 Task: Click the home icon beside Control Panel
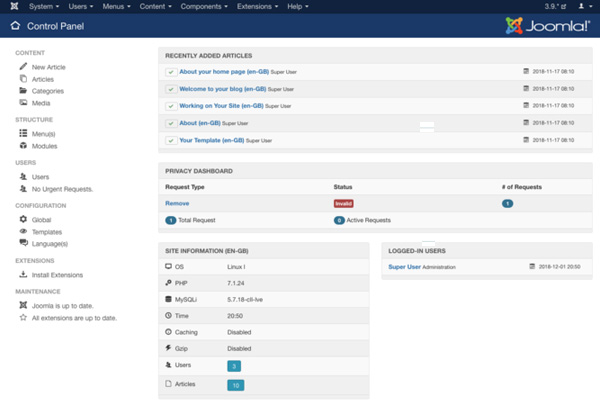point(15,26)
